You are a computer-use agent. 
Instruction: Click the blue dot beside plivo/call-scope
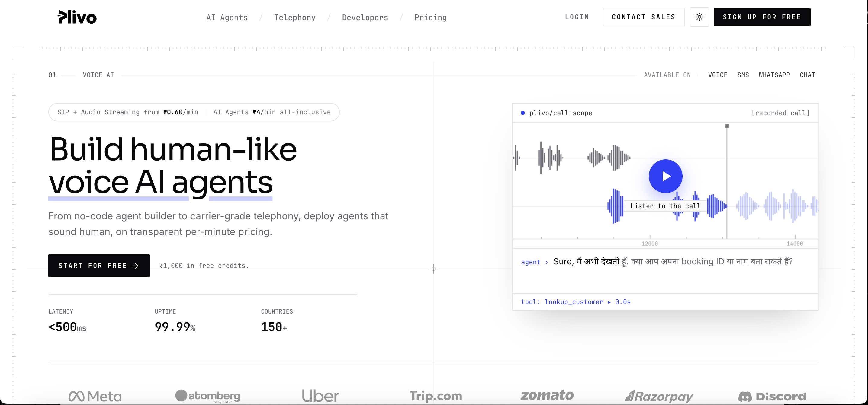[x=522, y=113]
